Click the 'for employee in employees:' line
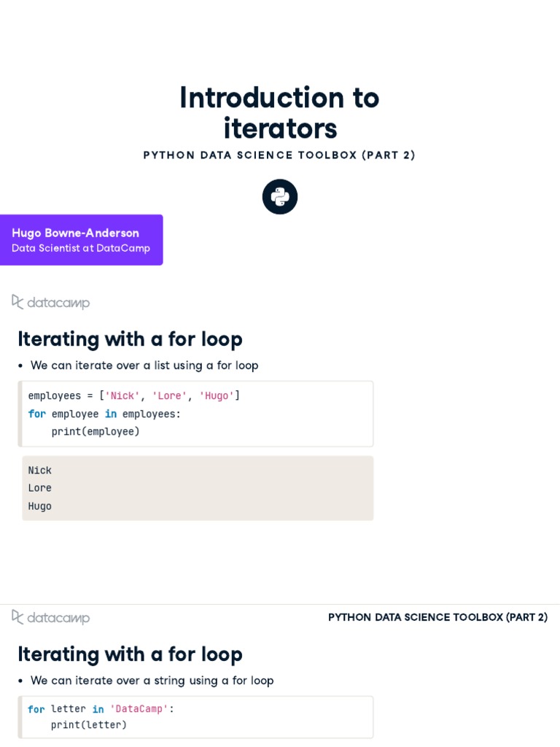 pyautogui.click(x=104, y=414)
